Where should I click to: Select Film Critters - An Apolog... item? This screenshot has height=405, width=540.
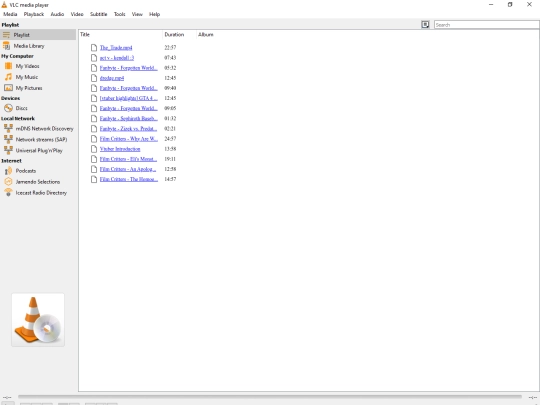click(x=128, y=169)
